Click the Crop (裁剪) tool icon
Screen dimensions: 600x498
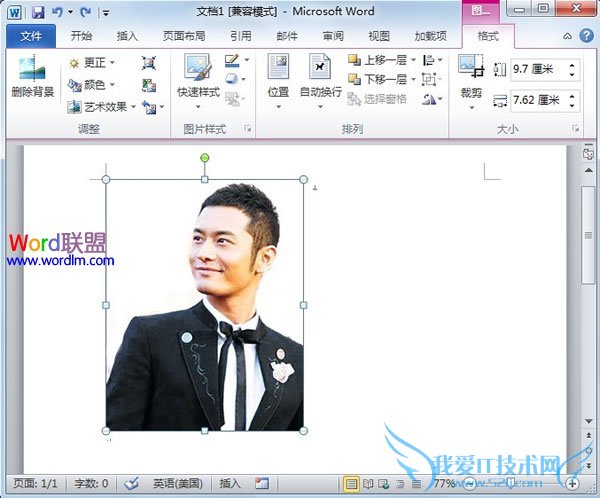pyautogui.click(x=470, y=78)
